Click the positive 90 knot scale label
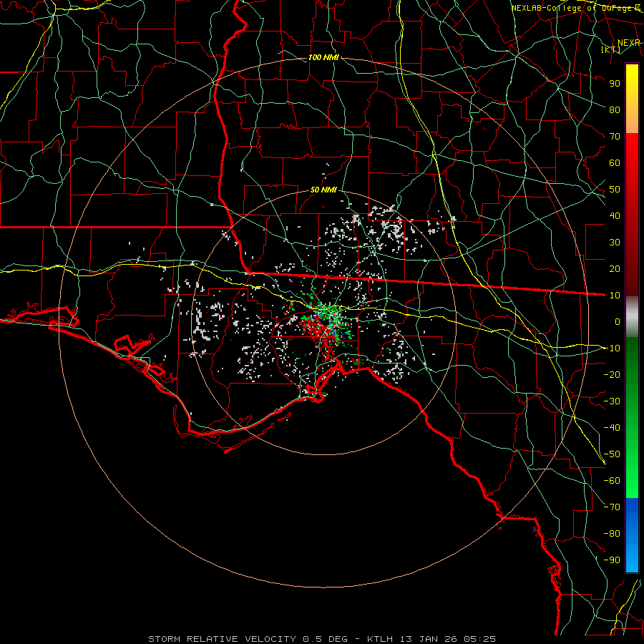This screenshot has height=644, width=644. [x=615, y=84]
